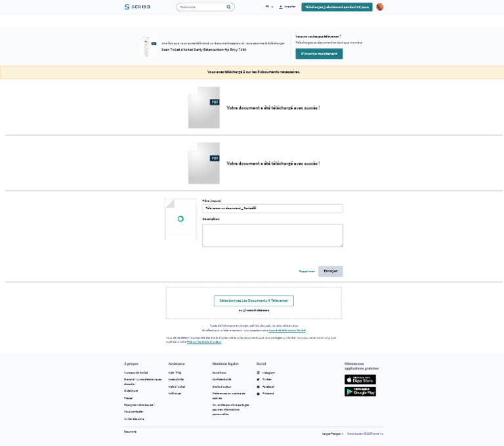Open Documents link at footer bottom
This screenshot has height=446, width=504.
[130, 432]
